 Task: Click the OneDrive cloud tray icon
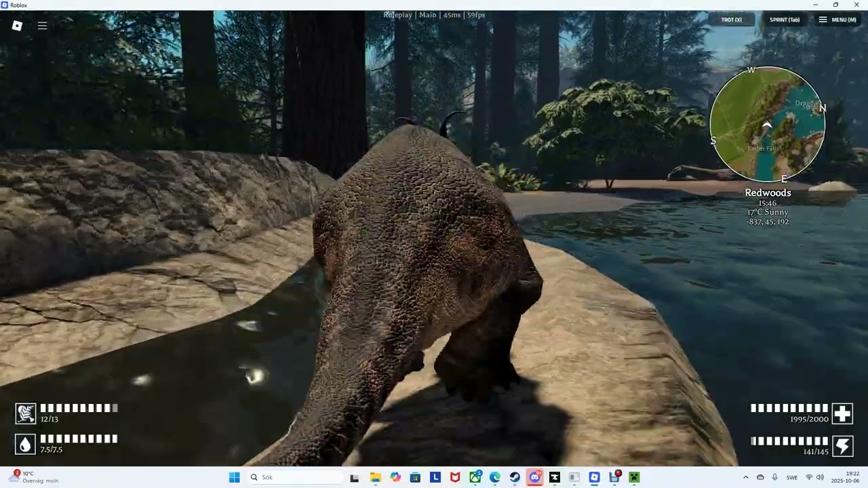(760, 477)
